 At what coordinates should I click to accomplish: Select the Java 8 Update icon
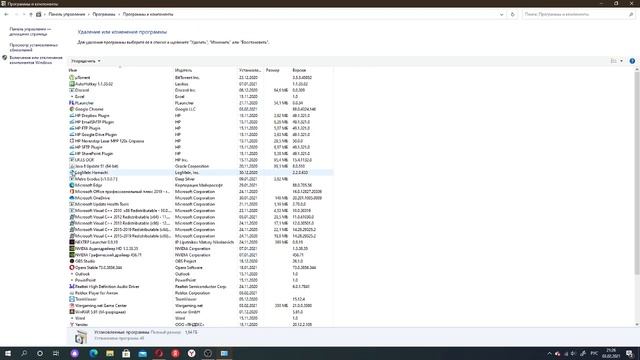(72, 166)
